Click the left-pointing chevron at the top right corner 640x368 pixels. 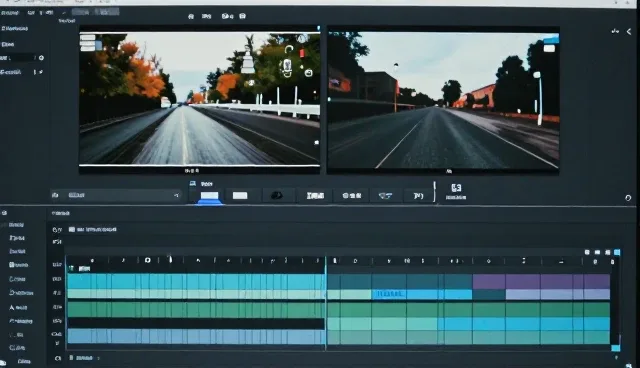[x=629, y=31]
